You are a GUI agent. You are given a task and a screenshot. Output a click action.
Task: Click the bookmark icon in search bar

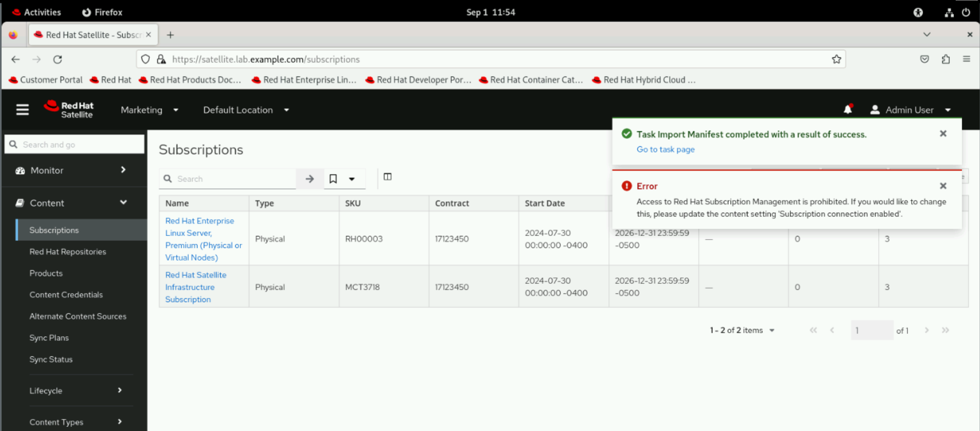click(333, 179)
